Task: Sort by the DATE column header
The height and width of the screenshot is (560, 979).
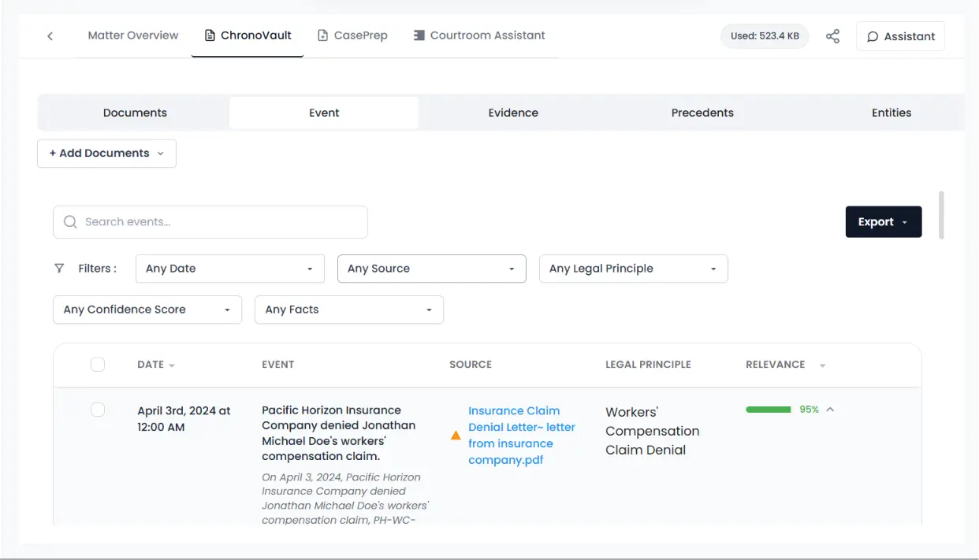Action: [156, 365]
